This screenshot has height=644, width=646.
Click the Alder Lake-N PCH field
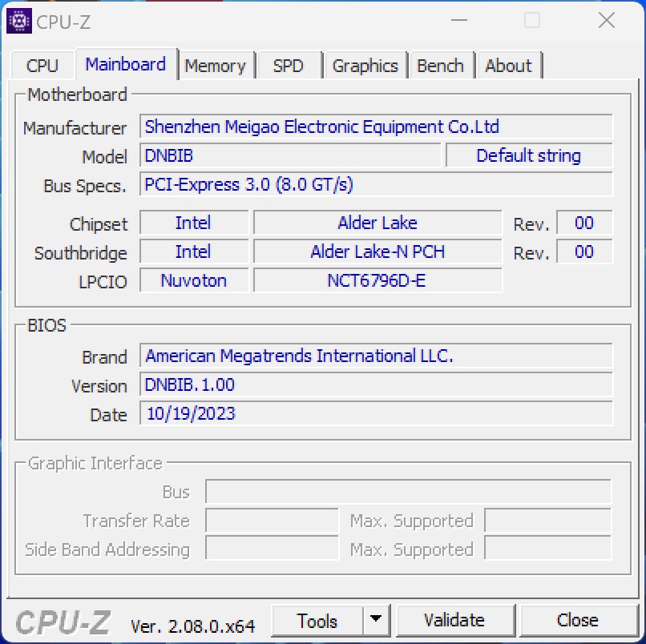click(378, 252)
